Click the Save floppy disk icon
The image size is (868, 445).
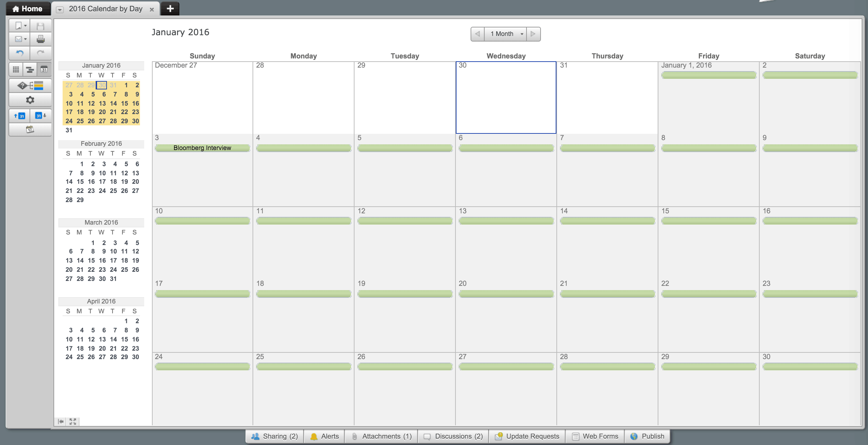pos(41,26)
